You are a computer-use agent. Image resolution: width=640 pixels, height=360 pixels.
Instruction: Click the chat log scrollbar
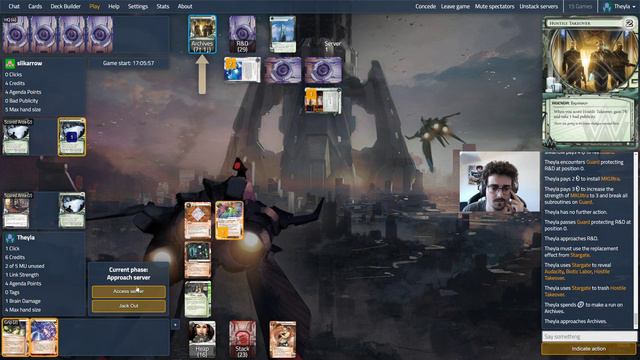636,241
